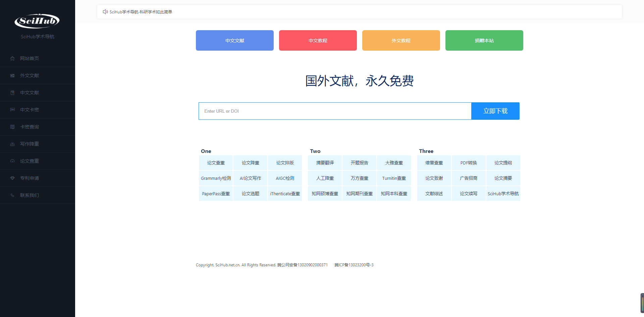
Task: Open AI论文写作 tile
Action: click(x=251, y=178)
